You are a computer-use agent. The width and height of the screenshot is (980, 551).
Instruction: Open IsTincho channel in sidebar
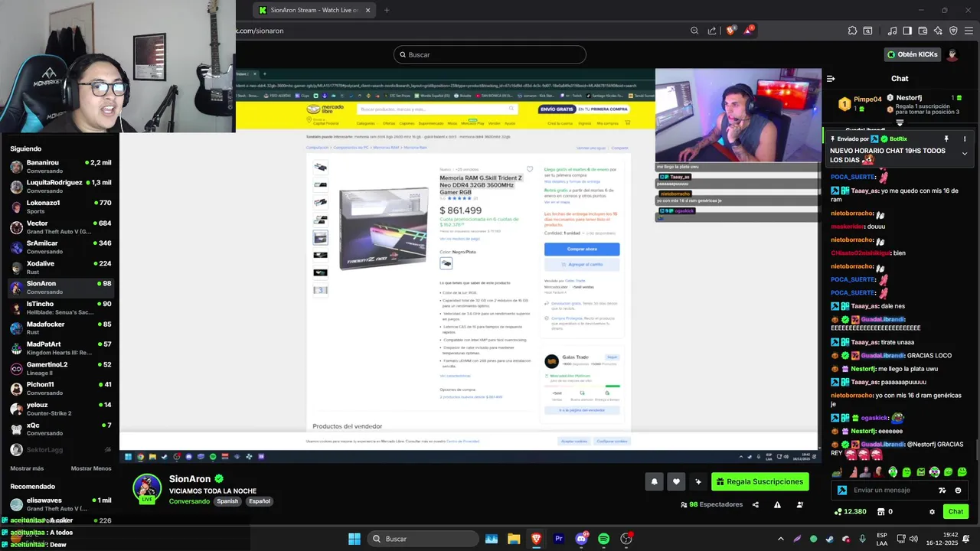click(60, 308)
